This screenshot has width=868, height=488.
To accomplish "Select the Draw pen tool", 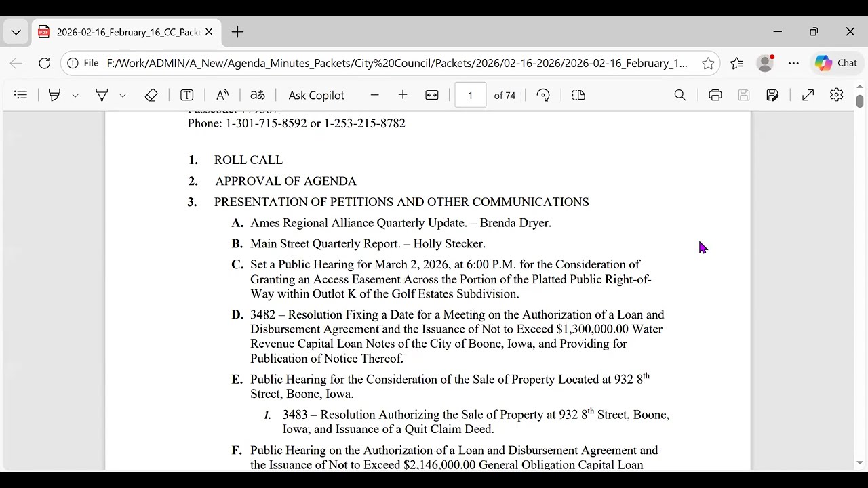I will (102, 95).
